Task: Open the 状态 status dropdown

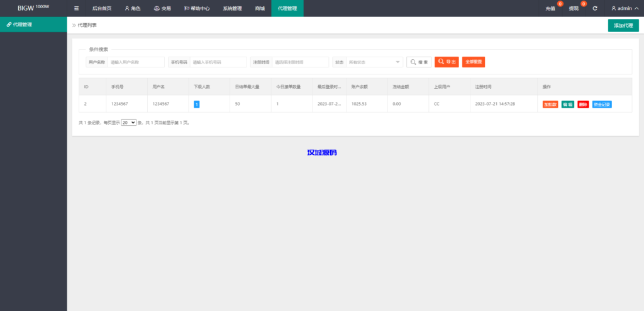Action: point(374,62)
